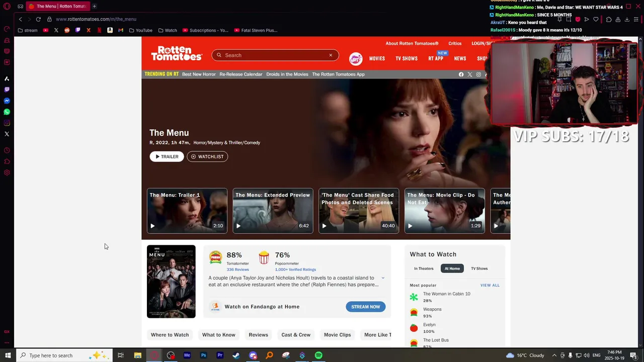
Task: Click the STREAM NOW button
Action: click(366, 307)
